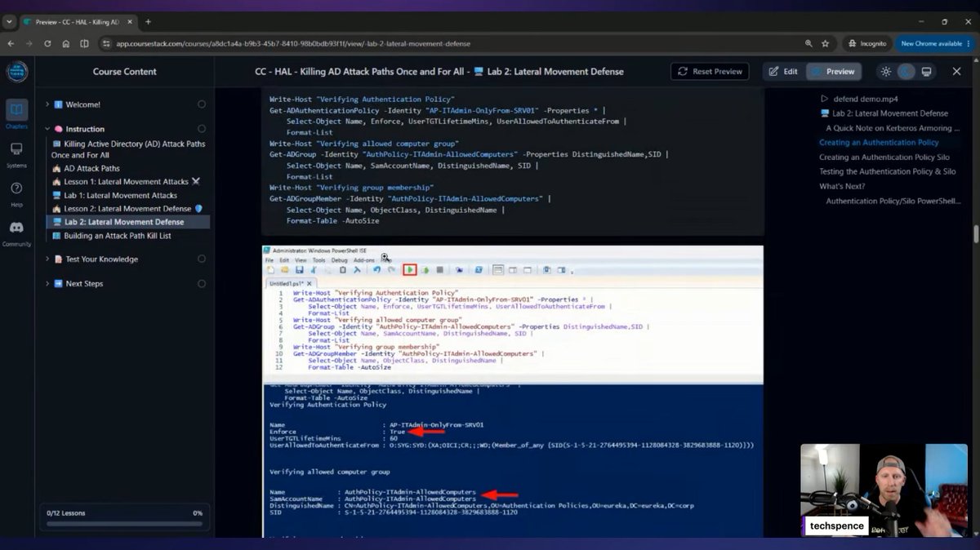Viewport: 980px width, 550px height.
Task: Jump to Testing the Authentication Policy & Silo
Action: pyautogui.click(x=887, y=171)
